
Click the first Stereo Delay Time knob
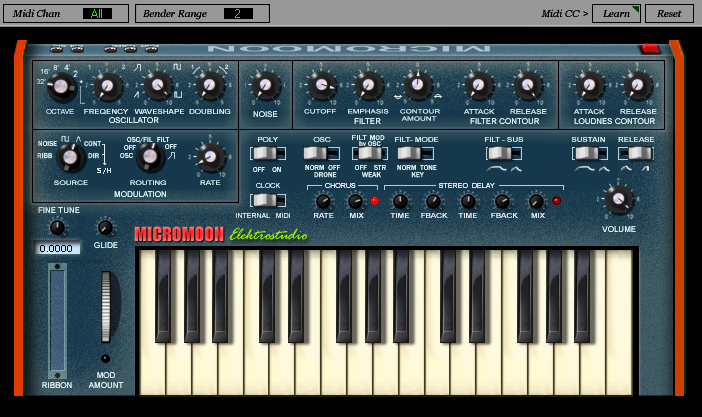(x=400, y=201)
